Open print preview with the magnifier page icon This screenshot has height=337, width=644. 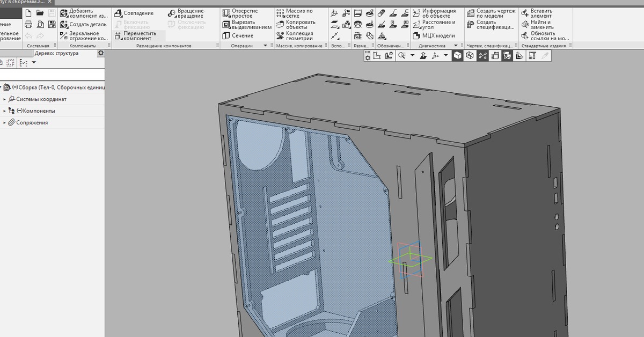coord(40,24)
